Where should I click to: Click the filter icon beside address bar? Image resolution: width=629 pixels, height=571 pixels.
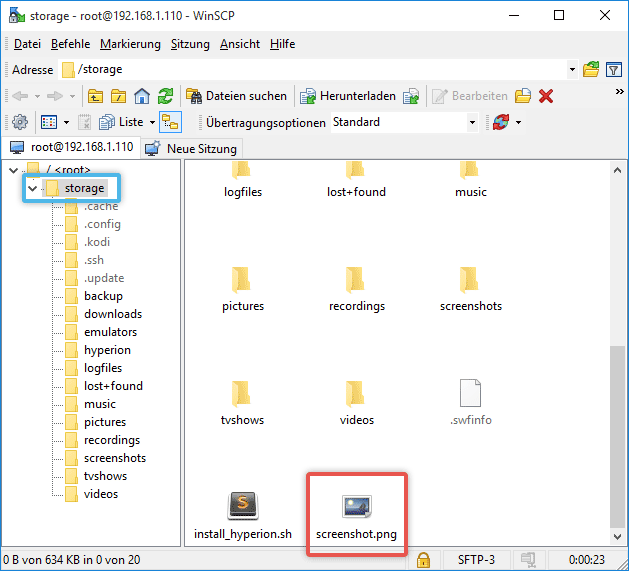(614, 69)
